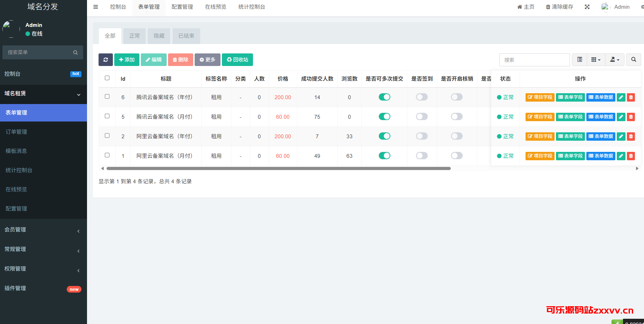Viewport: 644px width, 324px height.
Task: Toggle 是否开启核销 switch for row Id 2
Action: coord(457,136)
